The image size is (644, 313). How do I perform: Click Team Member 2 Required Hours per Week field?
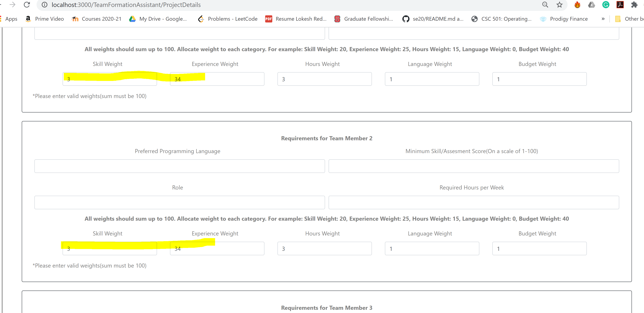(473, 202)
